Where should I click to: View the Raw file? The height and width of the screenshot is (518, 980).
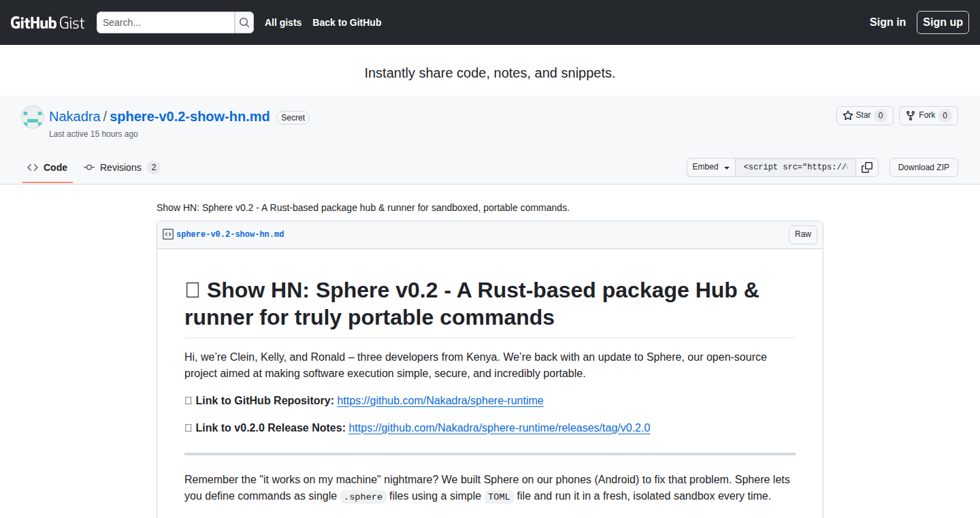pyautogui.click(x=803, y=235)
